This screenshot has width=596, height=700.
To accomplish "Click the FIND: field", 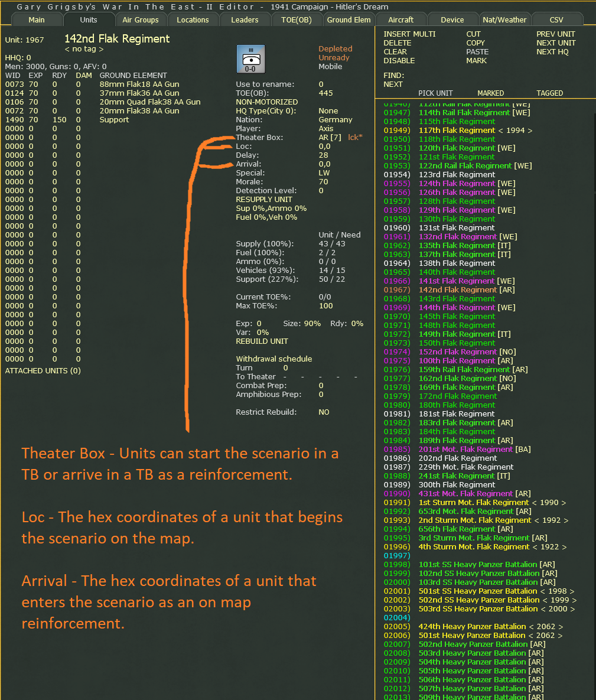I will (x=394, y=76).
